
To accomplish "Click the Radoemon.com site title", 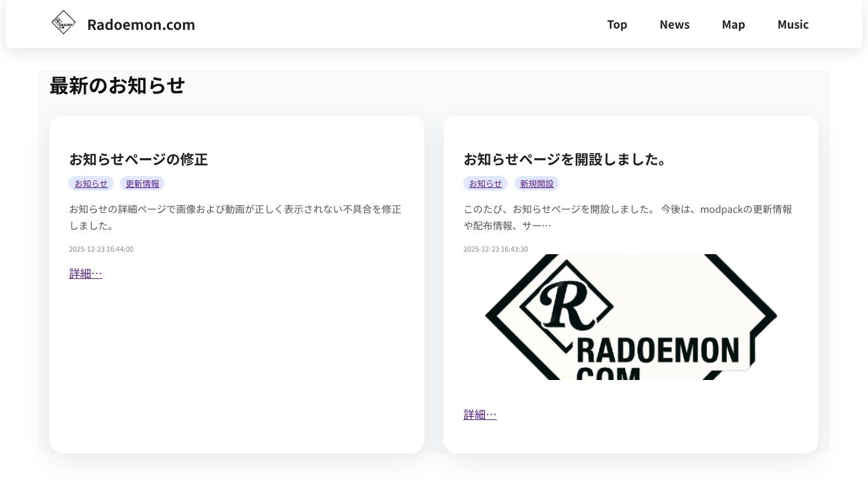I will [x=141, y=25].
